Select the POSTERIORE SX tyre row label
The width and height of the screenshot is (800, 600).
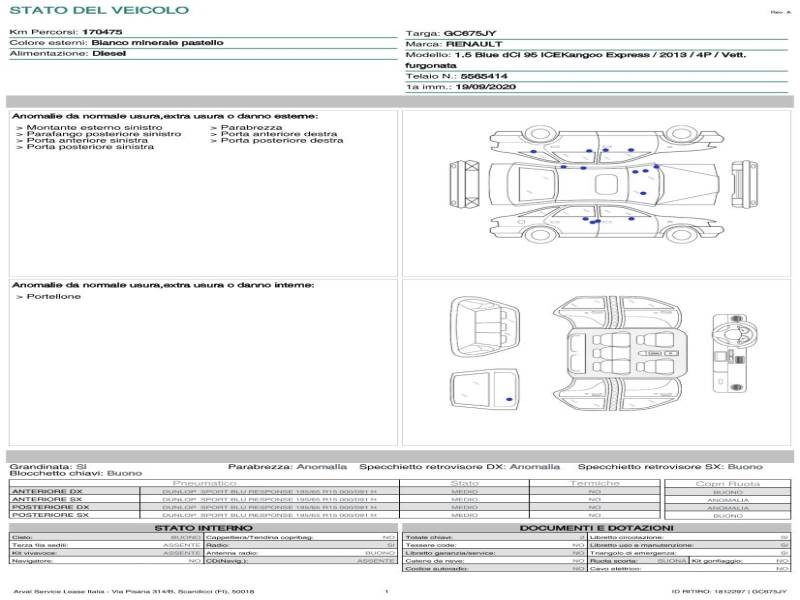point(50,515)
